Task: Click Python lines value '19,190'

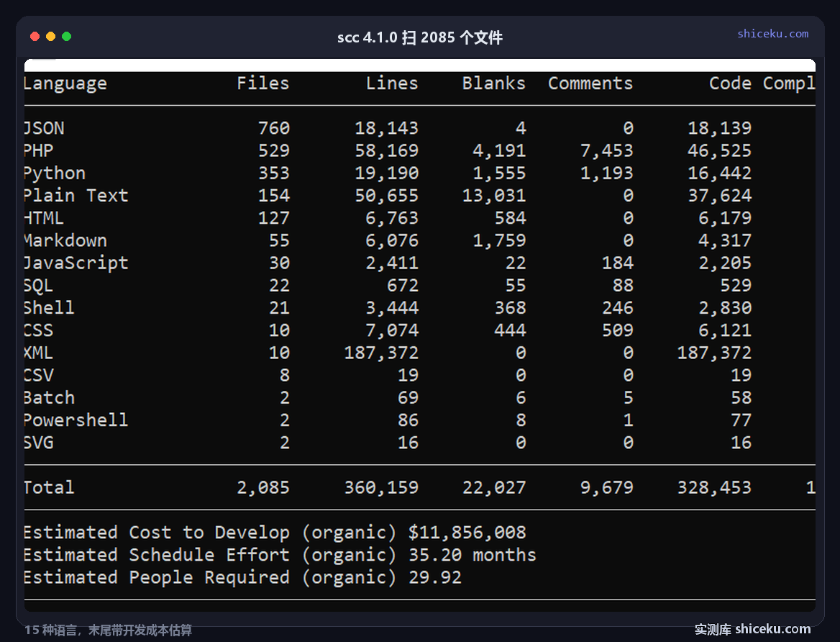Action: pos(386,173)
